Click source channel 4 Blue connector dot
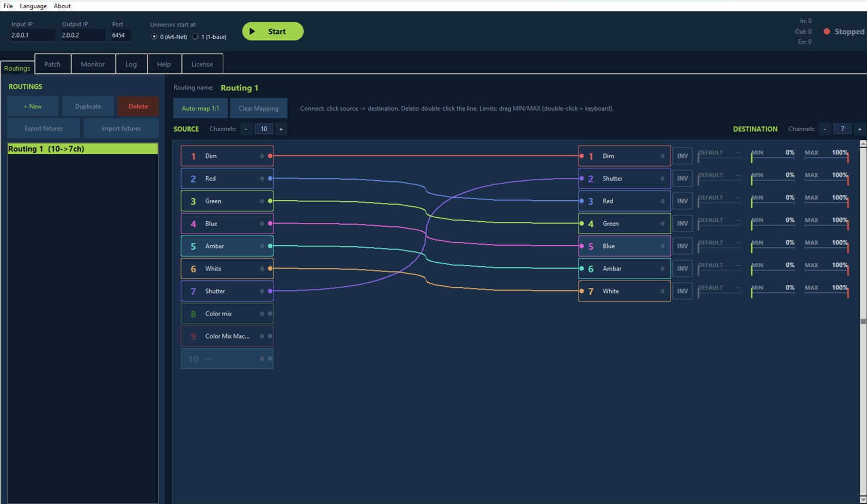This screenshot has width=867, height=504. coord(270,223)
